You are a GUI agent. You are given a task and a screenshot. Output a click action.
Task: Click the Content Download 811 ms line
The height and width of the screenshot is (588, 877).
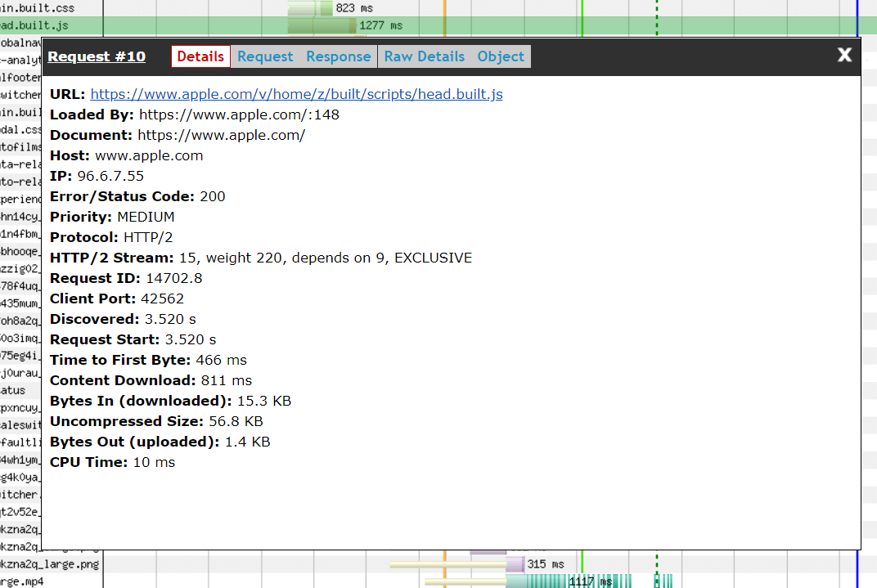point(151,380)
